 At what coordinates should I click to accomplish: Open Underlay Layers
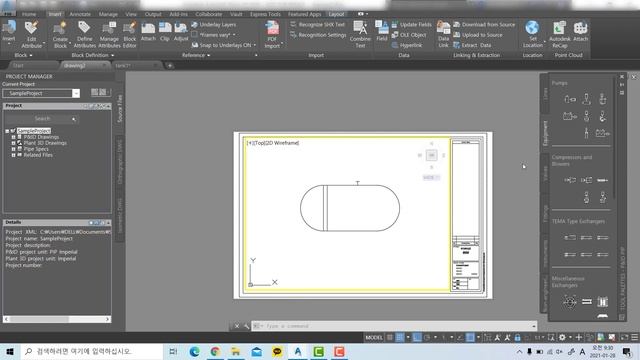coord(214,24)
